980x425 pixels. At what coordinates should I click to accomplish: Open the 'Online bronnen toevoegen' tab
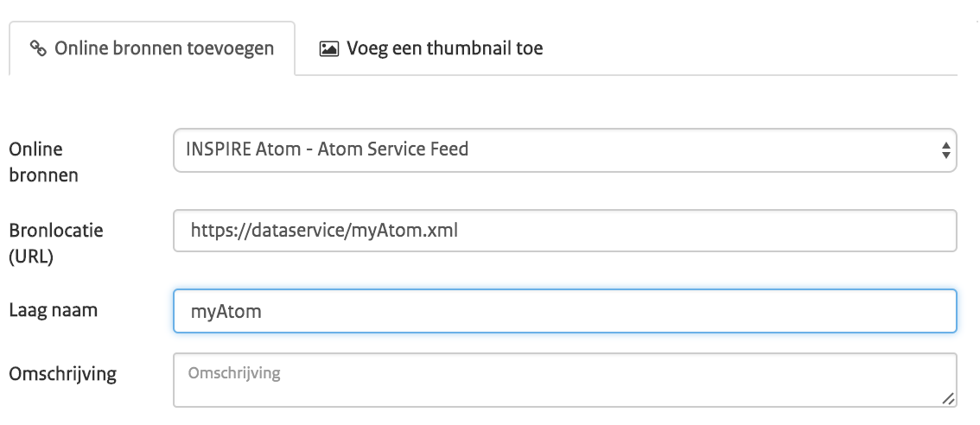click(x=152, y=48)
